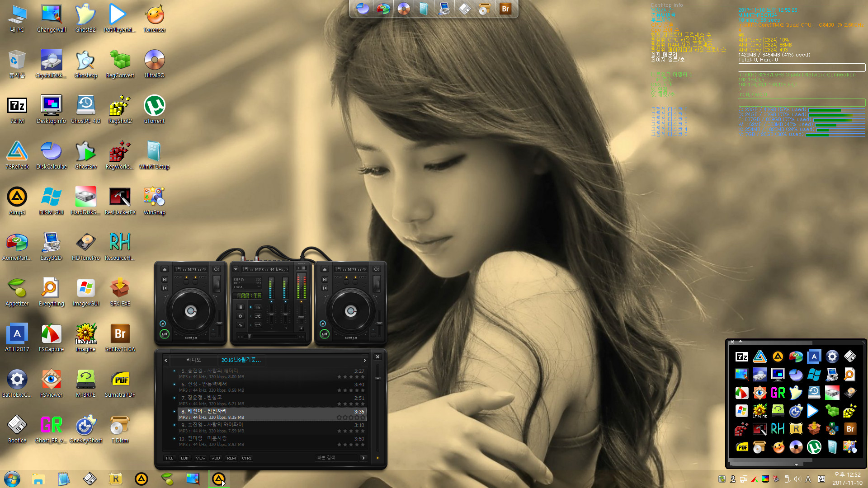Click GR Ghost icon in launcher panel

point(778,393)
